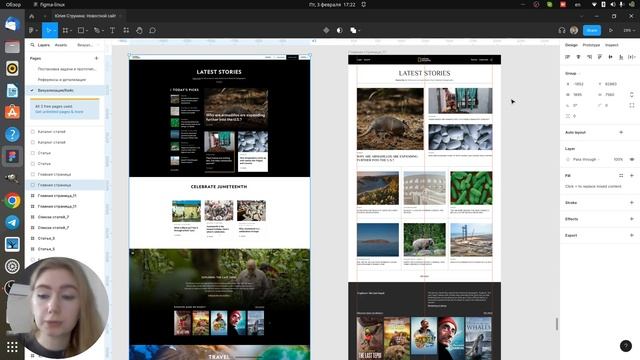Add export setting with plus button
The image size is (640, 360).
632,235
